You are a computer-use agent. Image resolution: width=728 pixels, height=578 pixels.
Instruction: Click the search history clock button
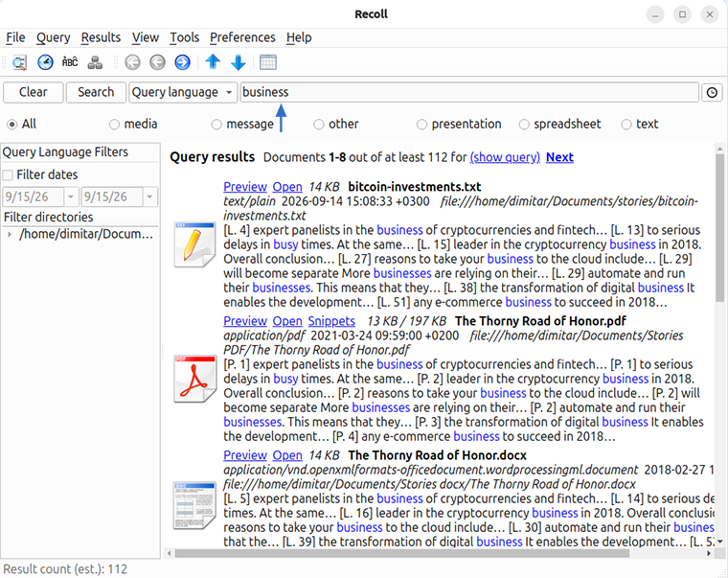[x=713, y=92]
